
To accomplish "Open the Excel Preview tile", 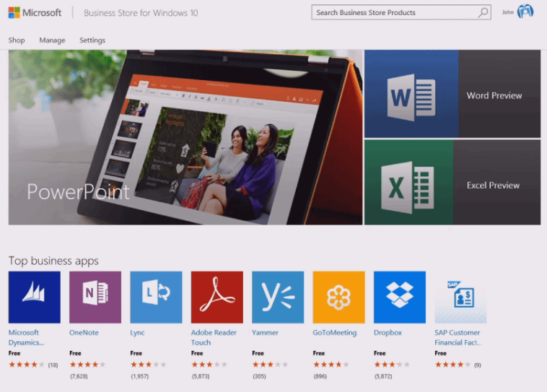I will 452,183.
